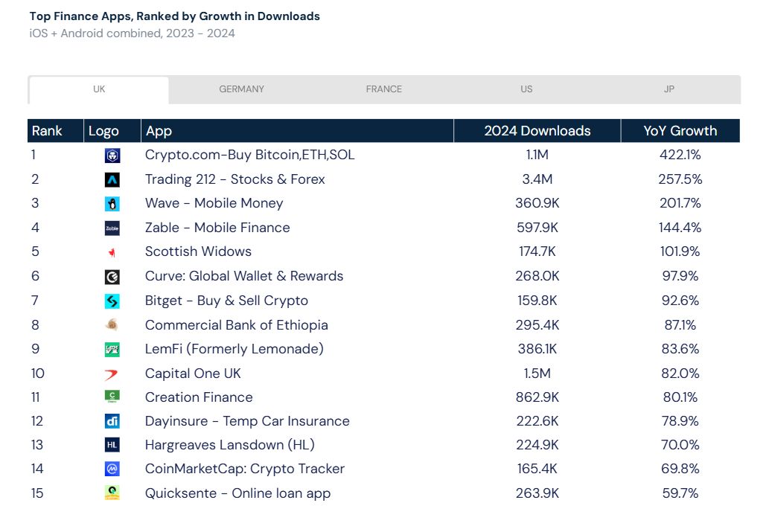
Task: Switch to the GERMANY tab
Action: 241,89
